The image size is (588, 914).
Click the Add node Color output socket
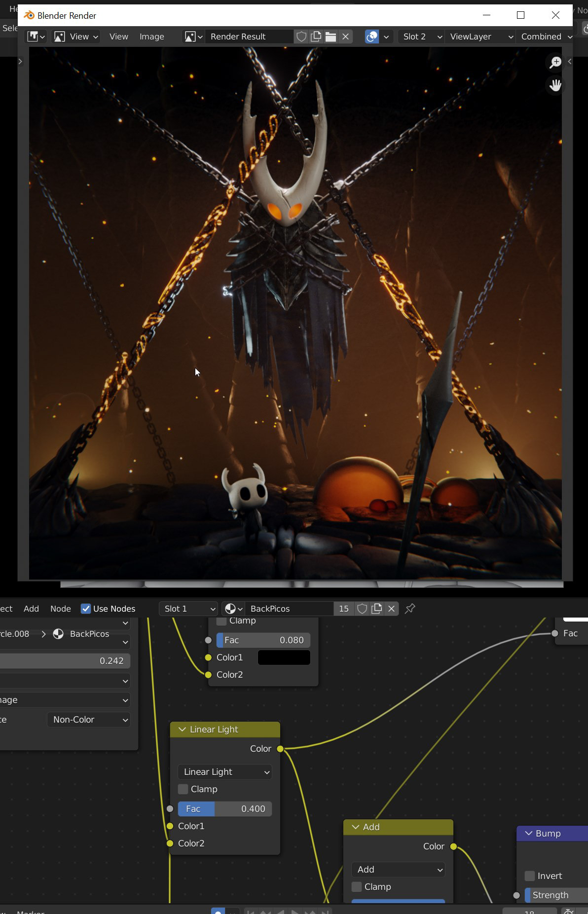[x=453, y=846]
